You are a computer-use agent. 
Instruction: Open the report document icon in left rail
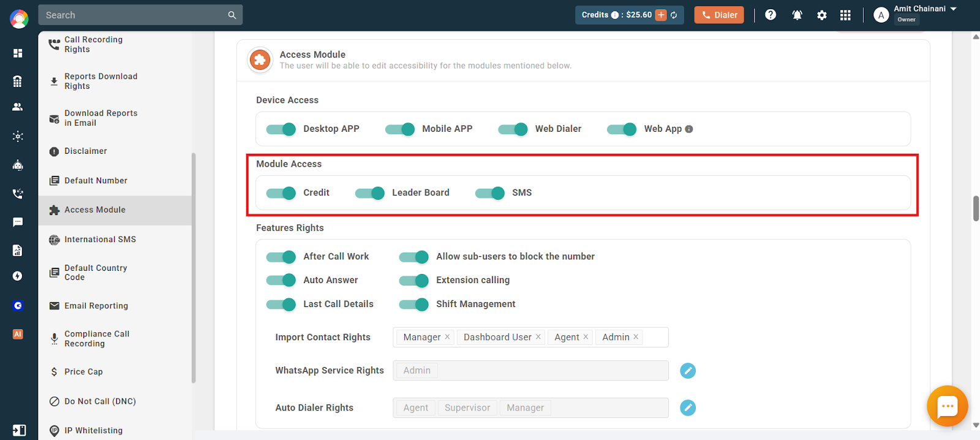[18, 250]
